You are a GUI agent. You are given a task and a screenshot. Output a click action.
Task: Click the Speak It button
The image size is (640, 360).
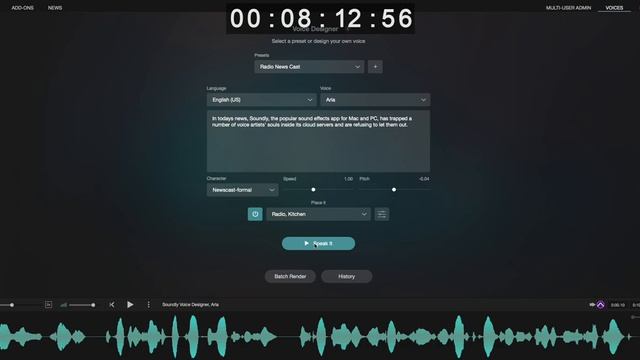(x=318, y=243)
